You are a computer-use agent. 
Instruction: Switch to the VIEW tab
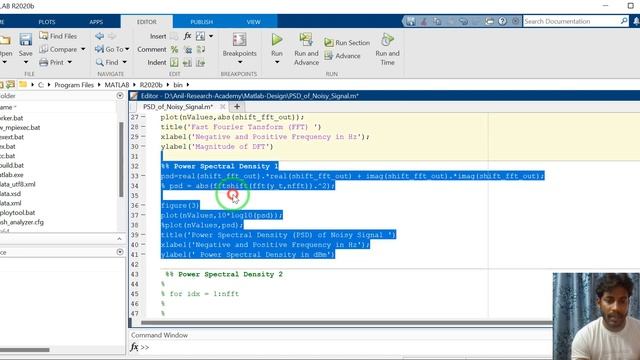point(253,22)
